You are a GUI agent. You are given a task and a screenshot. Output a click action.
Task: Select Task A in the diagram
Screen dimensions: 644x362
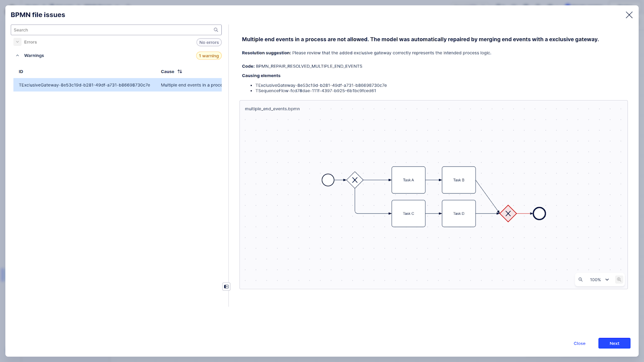[408, 180]
